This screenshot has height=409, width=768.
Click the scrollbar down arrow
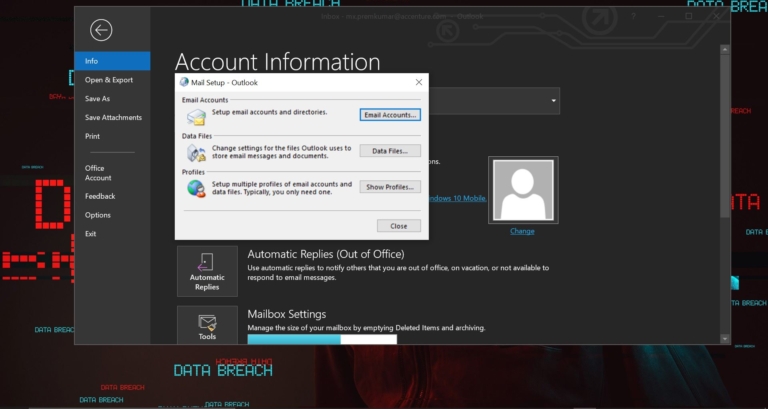coord(725,339)
